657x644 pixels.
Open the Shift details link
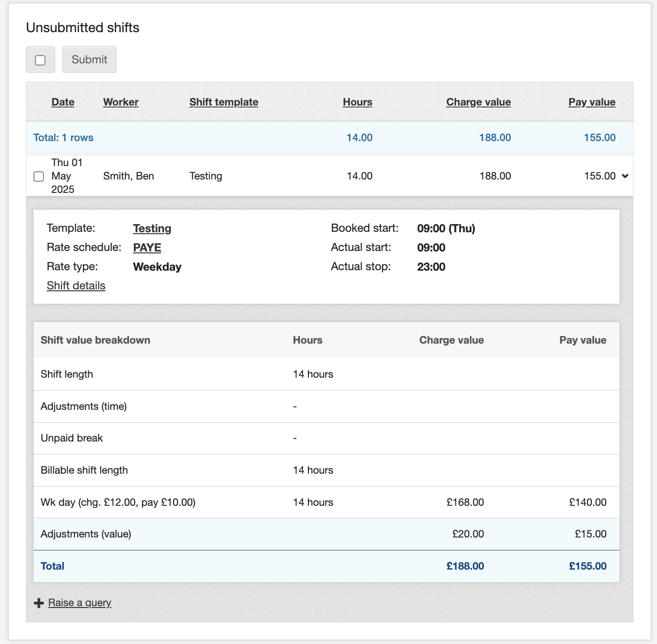76,286
